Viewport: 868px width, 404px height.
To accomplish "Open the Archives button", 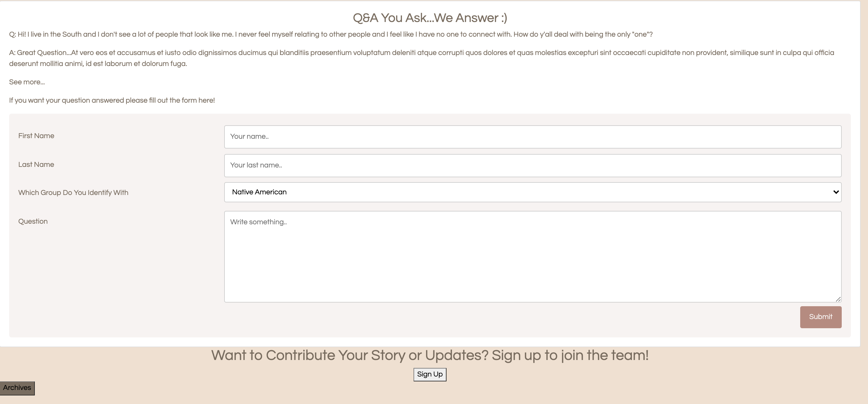I will pyautogui.click(x=17, y=388).
